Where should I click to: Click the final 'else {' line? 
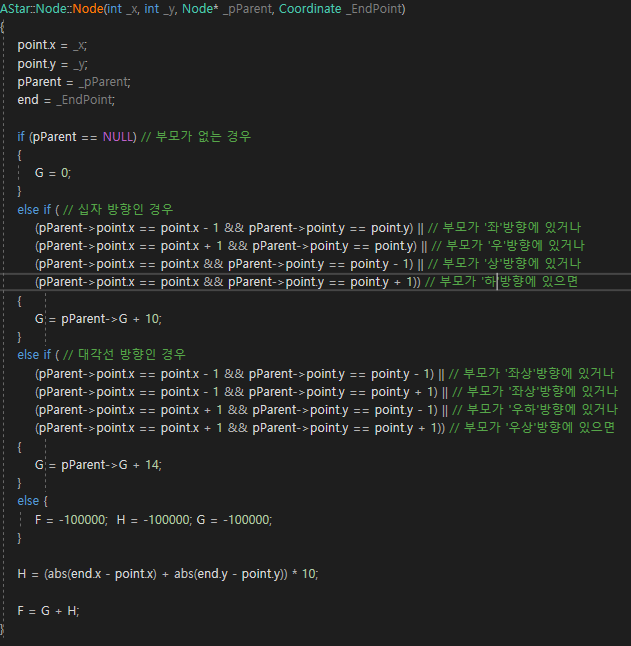33,501
